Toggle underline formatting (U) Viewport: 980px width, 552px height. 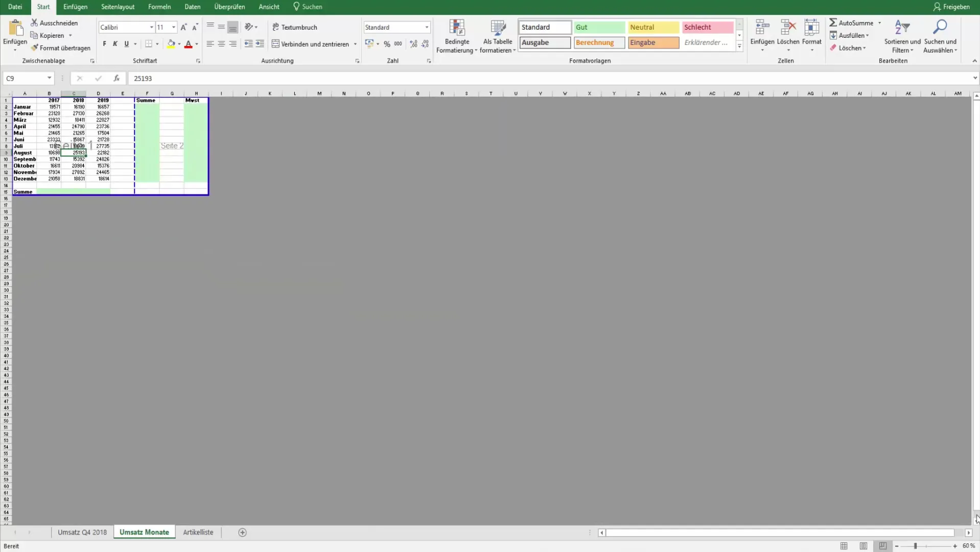point(126,44)
